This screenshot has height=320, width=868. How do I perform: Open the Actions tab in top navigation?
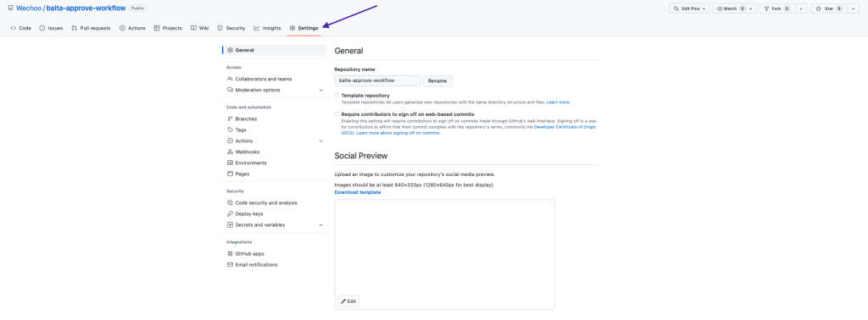132,28
